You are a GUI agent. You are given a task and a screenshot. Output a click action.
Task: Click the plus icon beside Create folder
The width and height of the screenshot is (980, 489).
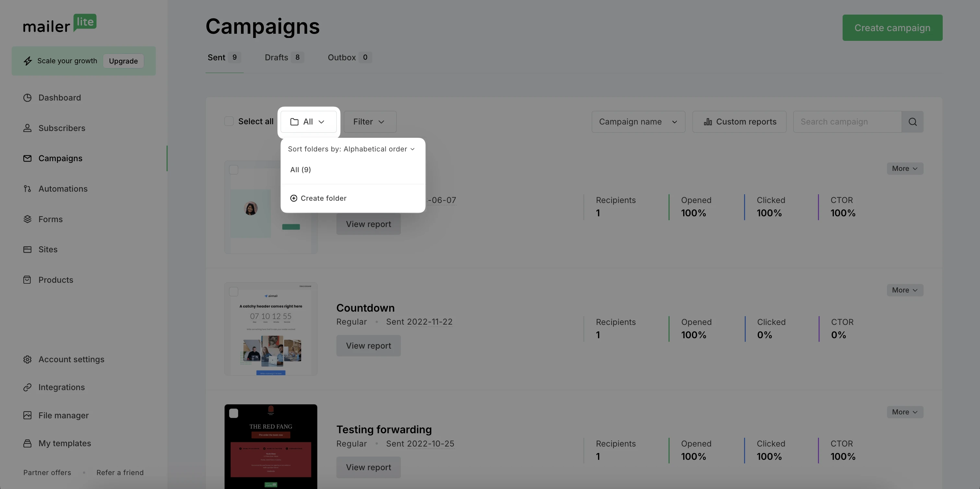click(x=294, y=198)
